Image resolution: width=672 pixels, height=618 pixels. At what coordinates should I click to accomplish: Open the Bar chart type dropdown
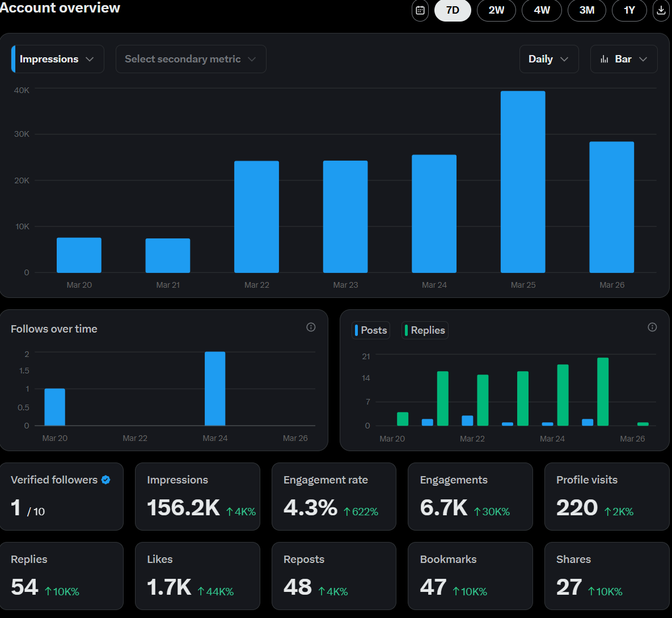pos(624,59)
